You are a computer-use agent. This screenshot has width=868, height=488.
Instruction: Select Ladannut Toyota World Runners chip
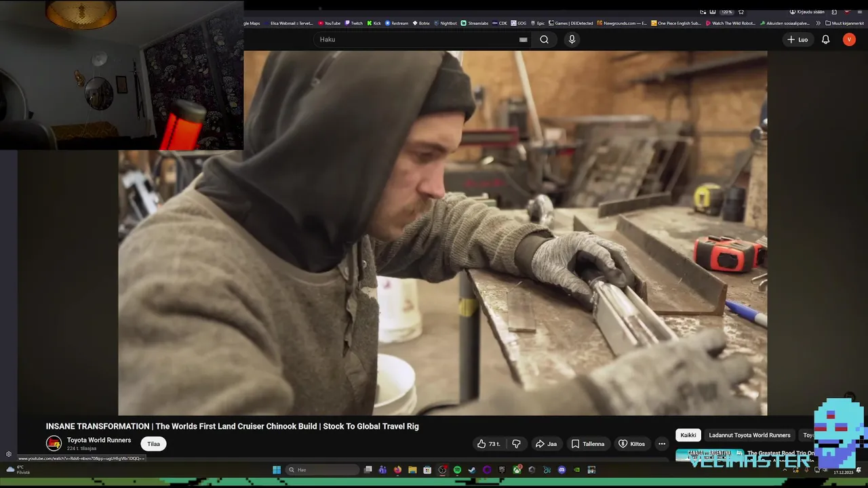[749, 435]
